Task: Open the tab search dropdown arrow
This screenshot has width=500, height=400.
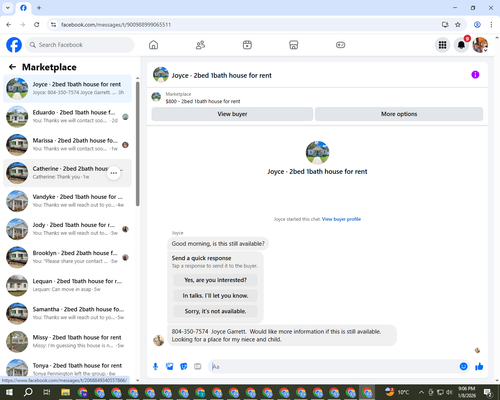Action: click(7, 8)
